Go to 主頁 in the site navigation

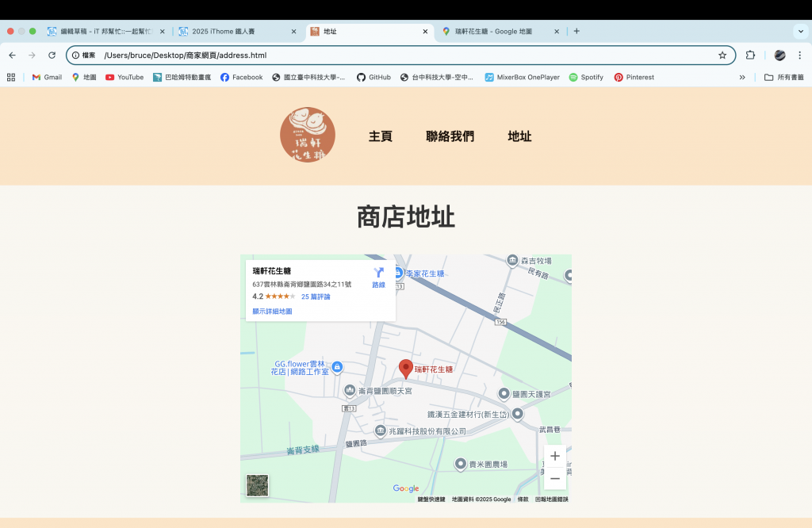381,136
